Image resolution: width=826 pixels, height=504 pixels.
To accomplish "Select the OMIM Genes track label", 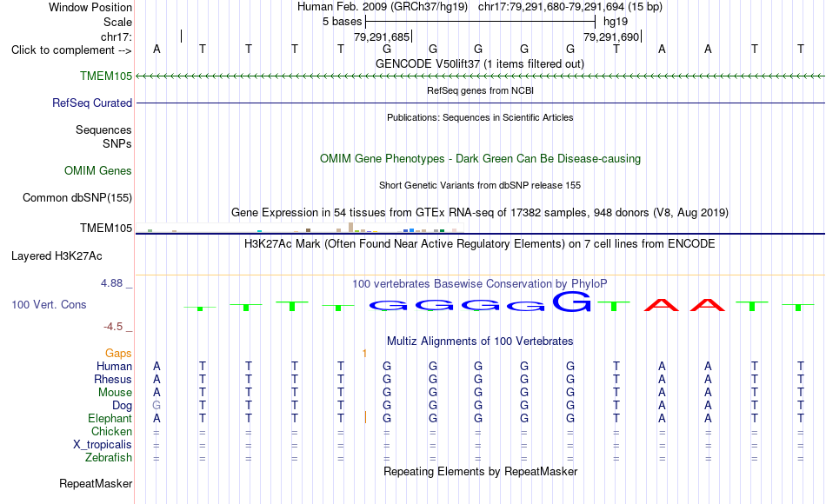I will point(98,171).
